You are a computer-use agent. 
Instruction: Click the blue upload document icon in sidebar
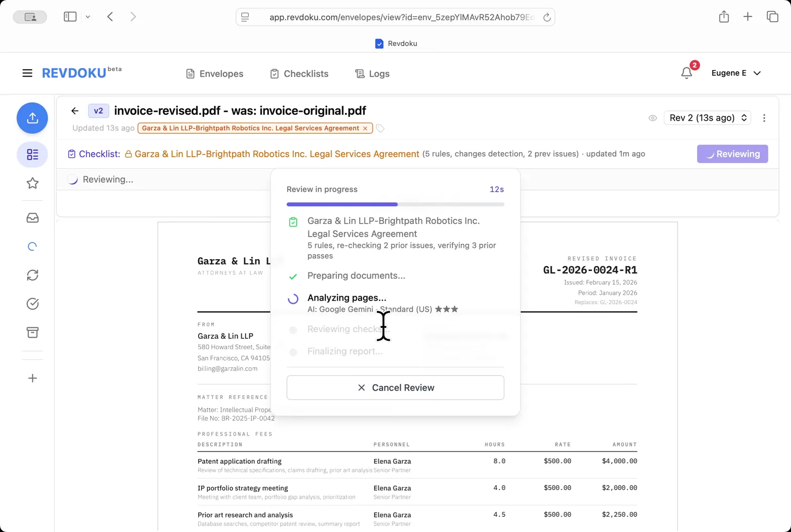tap(32, 118)
